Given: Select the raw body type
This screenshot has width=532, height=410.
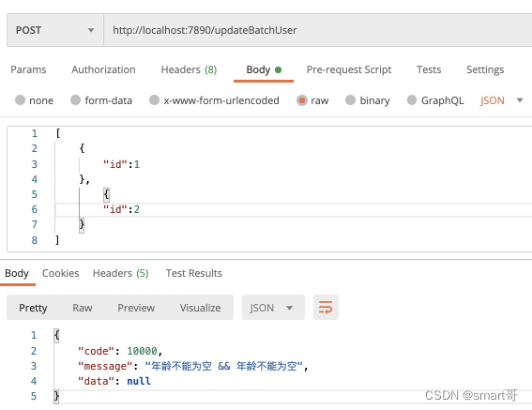Looking at the screenshot, I should pyautogui.click(x=312, y=100).
